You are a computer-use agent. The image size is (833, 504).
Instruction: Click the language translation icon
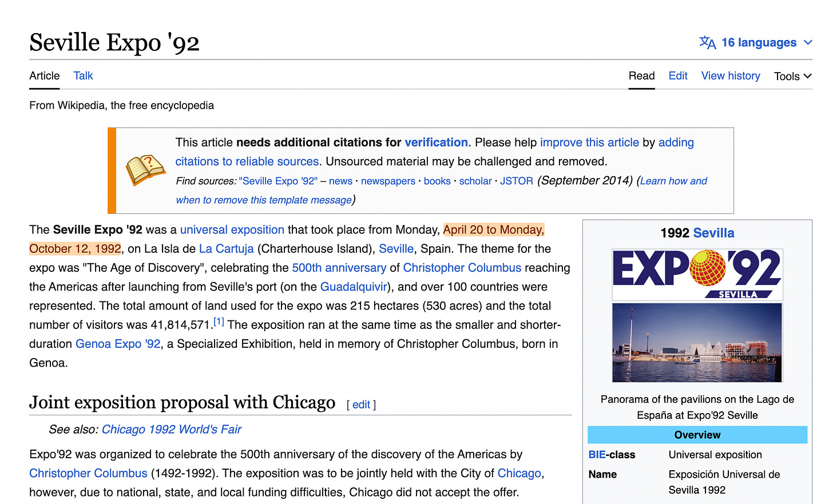(x=707, y=43)
